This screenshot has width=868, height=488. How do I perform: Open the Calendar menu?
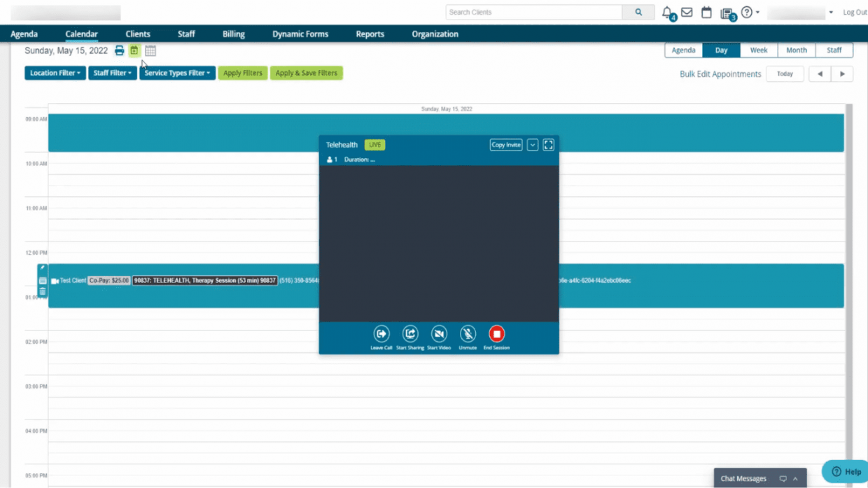point(82,34)
